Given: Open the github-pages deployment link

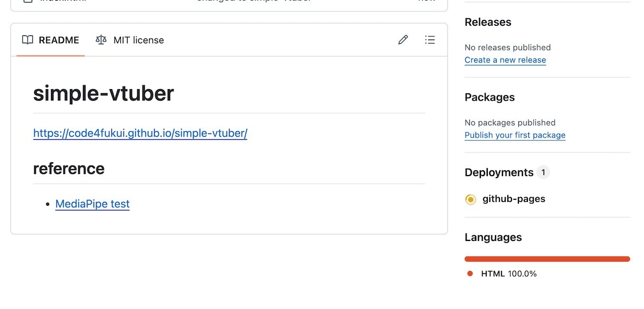Looking at the screenshot, I should click(x=514, y=199).
